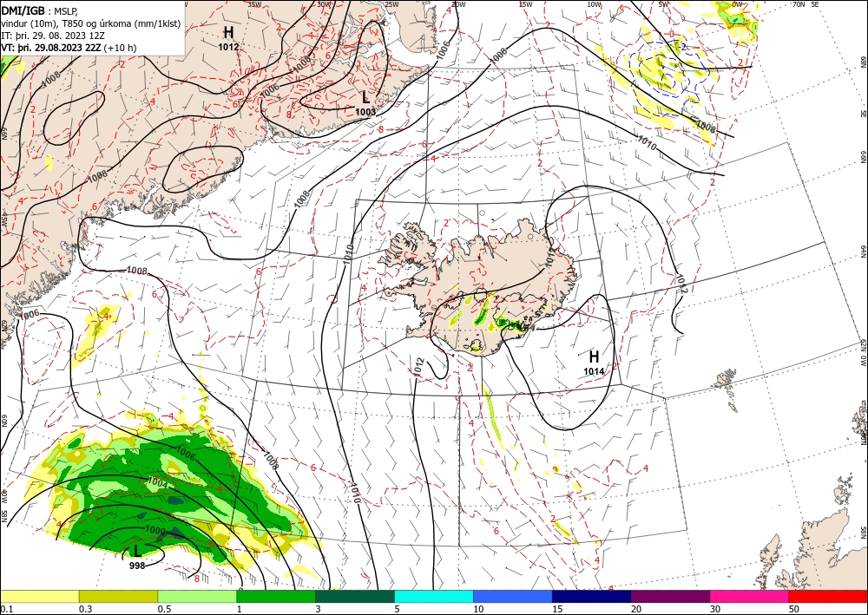This screenshot has width=868, height=615.
Task: Click the 30W longitude label
Action: [x=324, y=4]
